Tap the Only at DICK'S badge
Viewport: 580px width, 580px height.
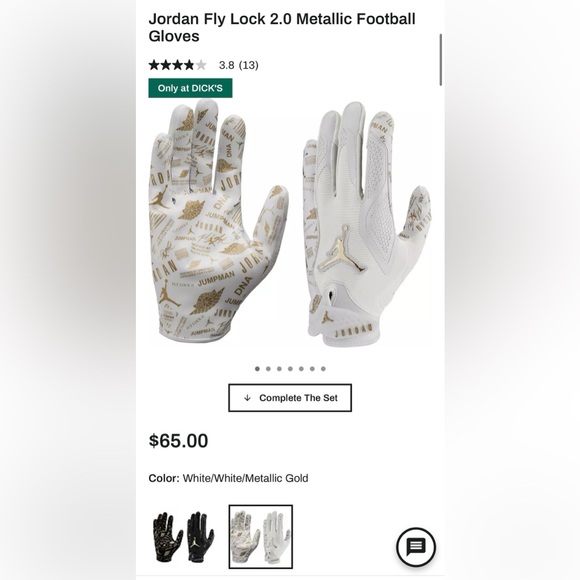pyautogui.click(x=190, y=88)
